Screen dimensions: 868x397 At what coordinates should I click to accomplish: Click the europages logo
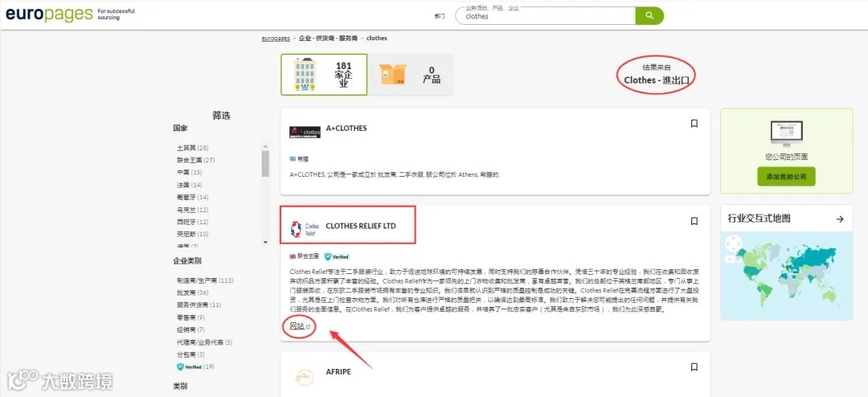pos(49,14)
